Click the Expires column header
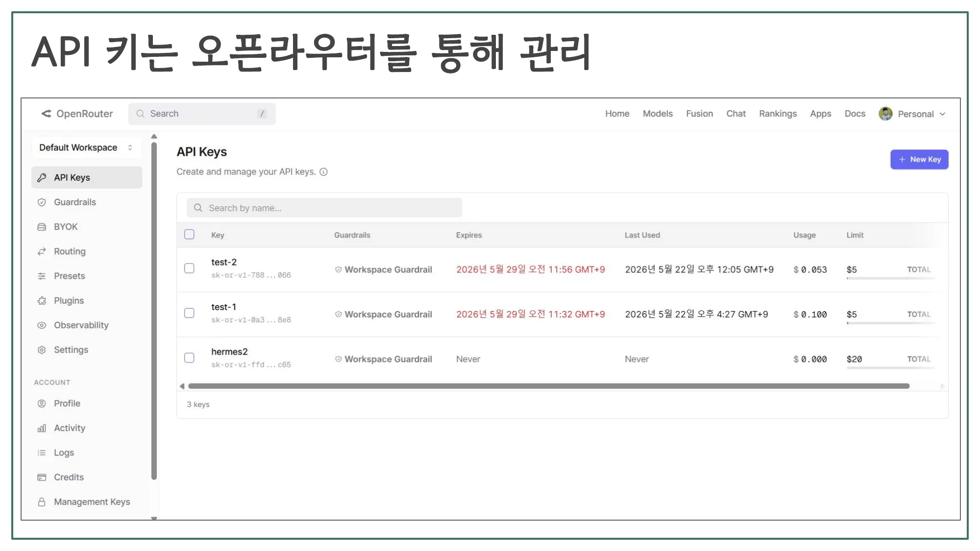The width and height of the screenshot is (980, 551). 469,235
